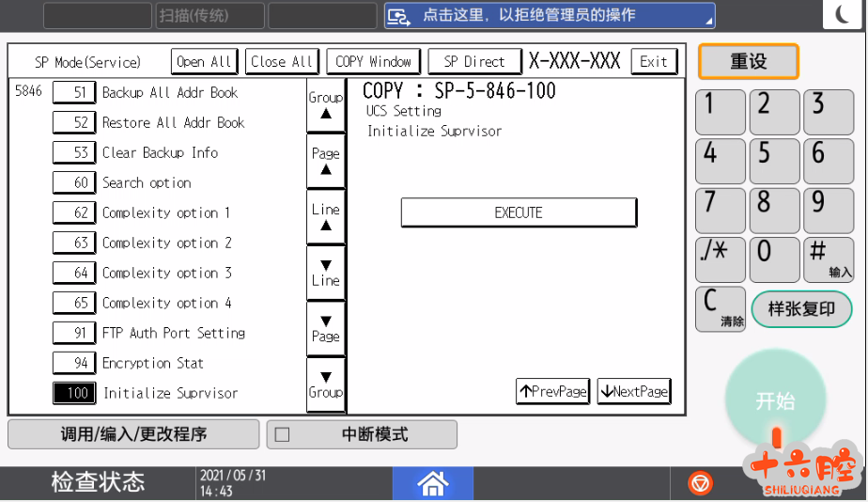This screenshot has height=502, width=868.
Task: Click the Group up arrow
Action: 325,104
